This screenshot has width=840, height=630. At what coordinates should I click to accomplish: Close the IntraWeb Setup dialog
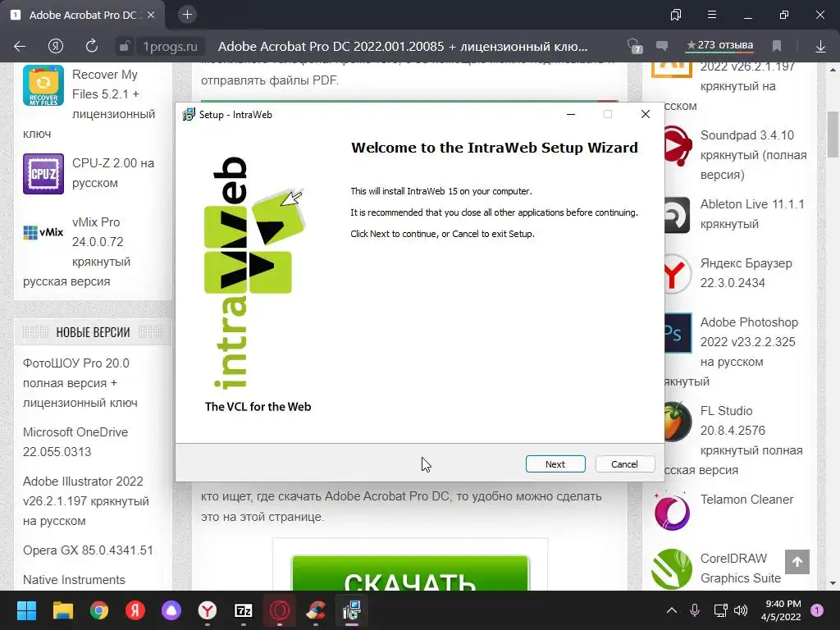pos(646,114)
